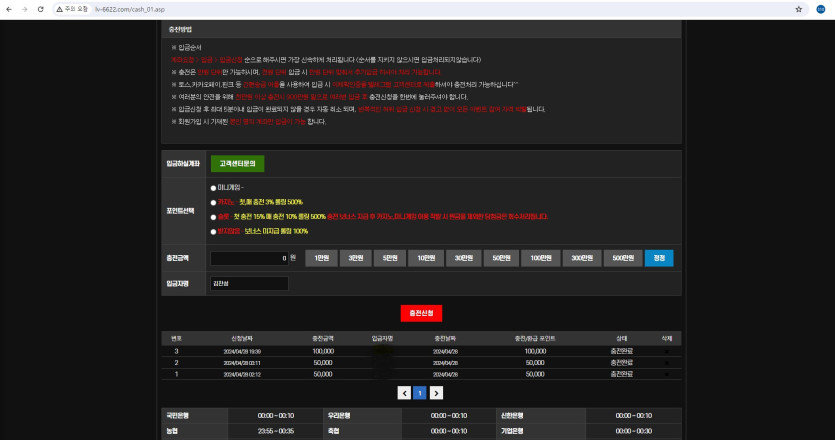This screenshot has width=835, height=440.
Task: Click the charge amount input field
Action: click(x=249, y=258)
